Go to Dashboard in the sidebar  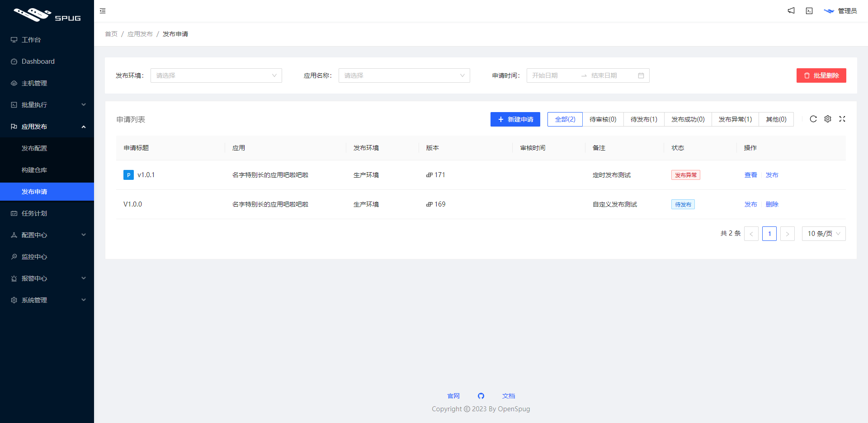(47, 61)
